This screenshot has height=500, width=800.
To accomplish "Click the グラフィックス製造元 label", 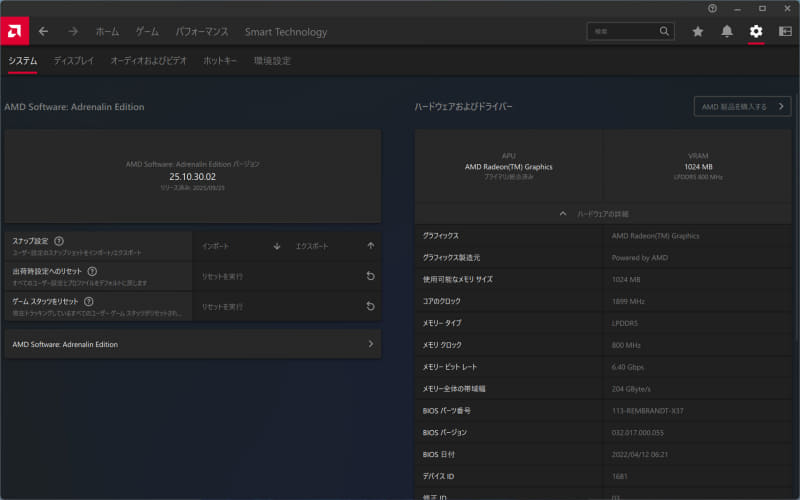I will (451, 258).
